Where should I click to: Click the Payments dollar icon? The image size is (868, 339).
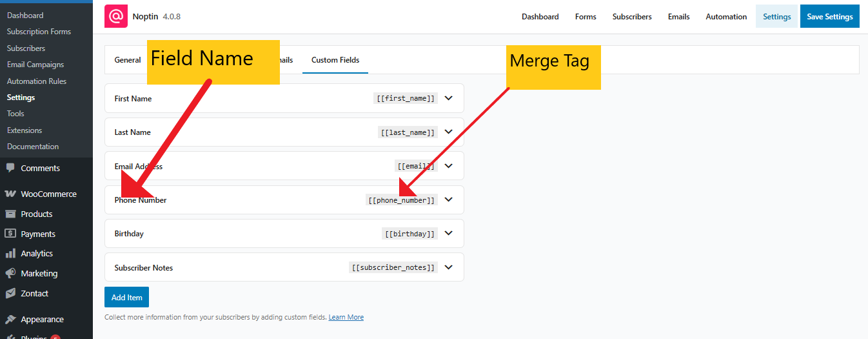[x=10, y=234]
